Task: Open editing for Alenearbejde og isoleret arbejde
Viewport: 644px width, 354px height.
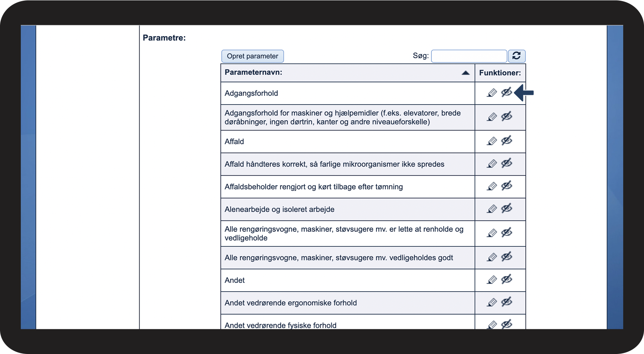Action: tap(492, 209)
